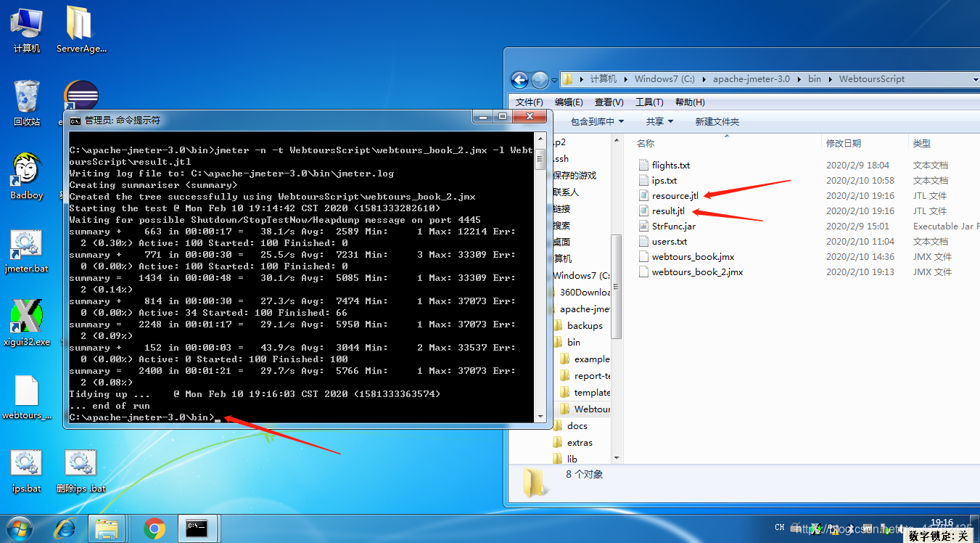Click the taskbar clock showing 19:16
Image resolution: width=980 pixels, height=543 pixels.
click(x=941, y=522)
